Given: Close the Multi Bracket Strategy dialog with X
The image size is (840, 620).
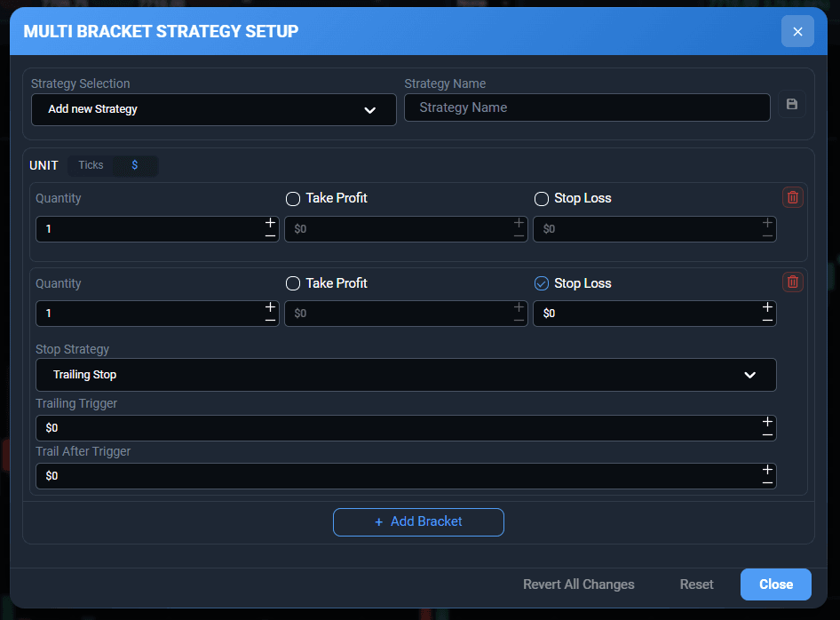Looking at the screenshot, I should pos(797,32).
